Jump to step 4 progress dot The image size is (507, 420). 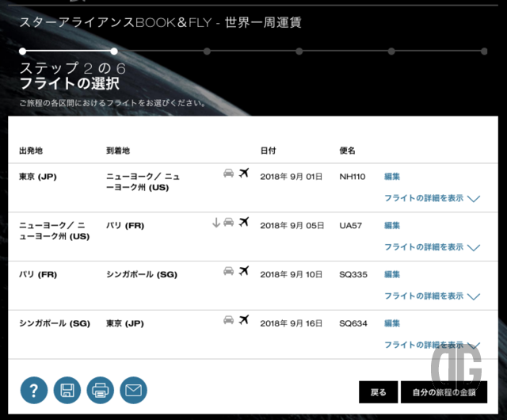click(299, 52)
